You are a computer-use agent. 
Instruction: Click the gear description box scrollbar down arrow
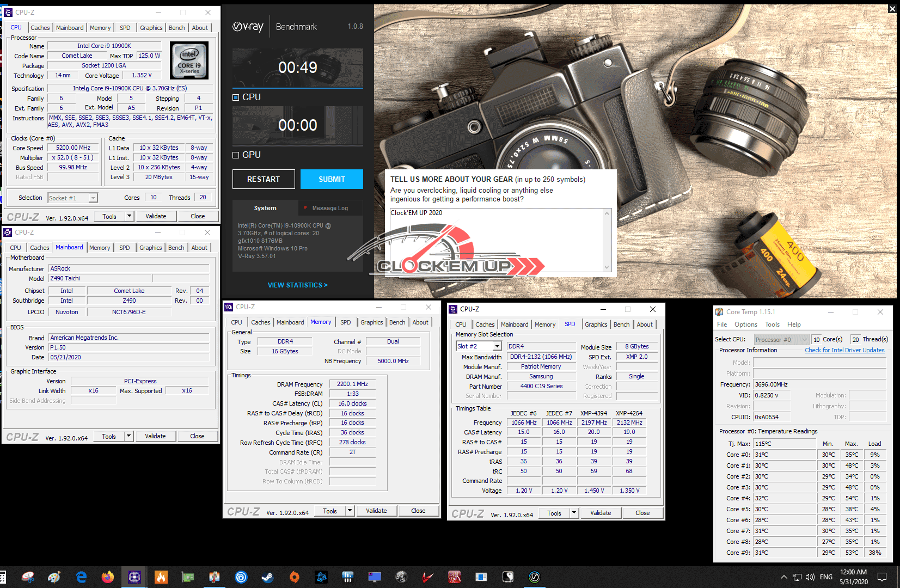point(607,267)
